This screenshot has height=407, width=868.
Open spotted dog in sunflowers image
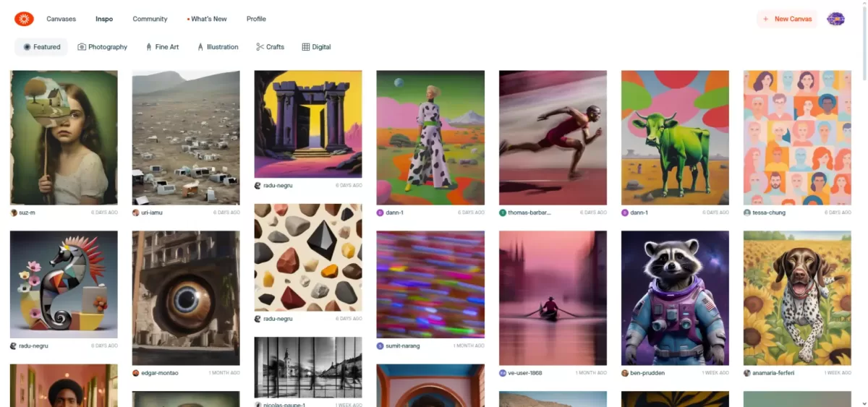pos(797,298)
